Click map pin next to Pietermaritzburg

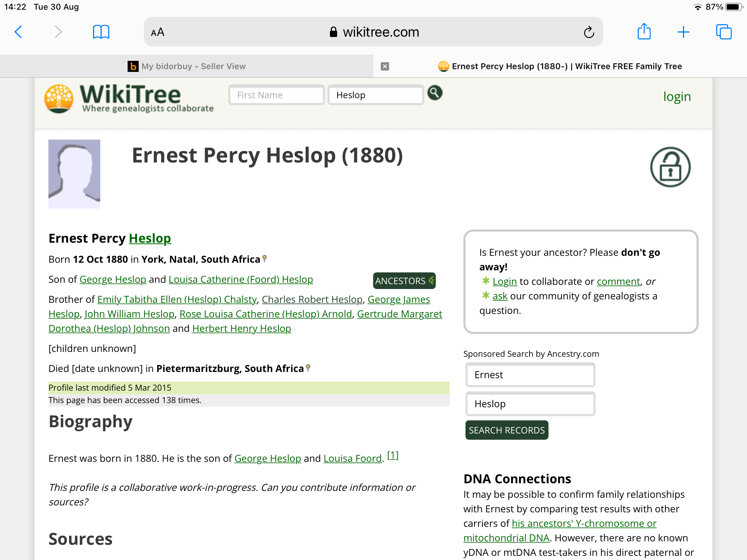click(x=308, y=367)
